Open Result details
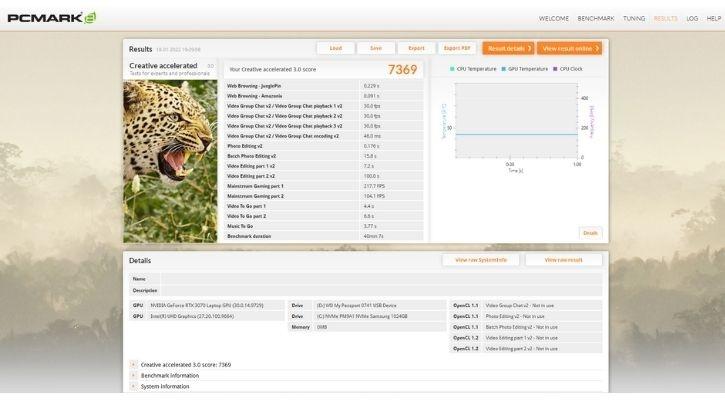 coord(507,48)
